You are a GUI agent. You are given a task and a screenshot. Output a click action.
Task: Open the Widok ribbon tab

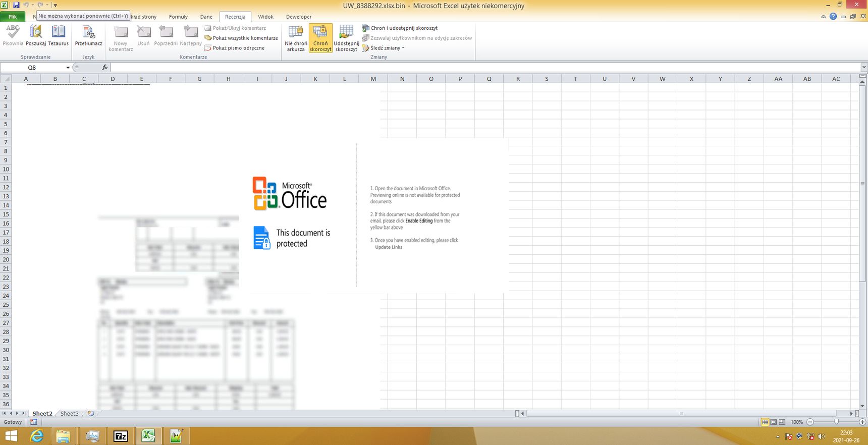coord(266,17)
